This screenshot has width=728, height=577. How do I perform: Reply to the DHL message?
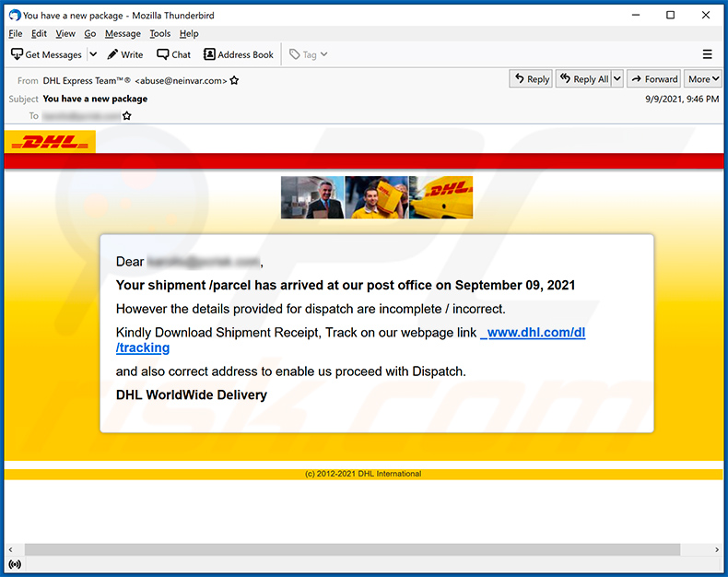[x=531, y=79]
